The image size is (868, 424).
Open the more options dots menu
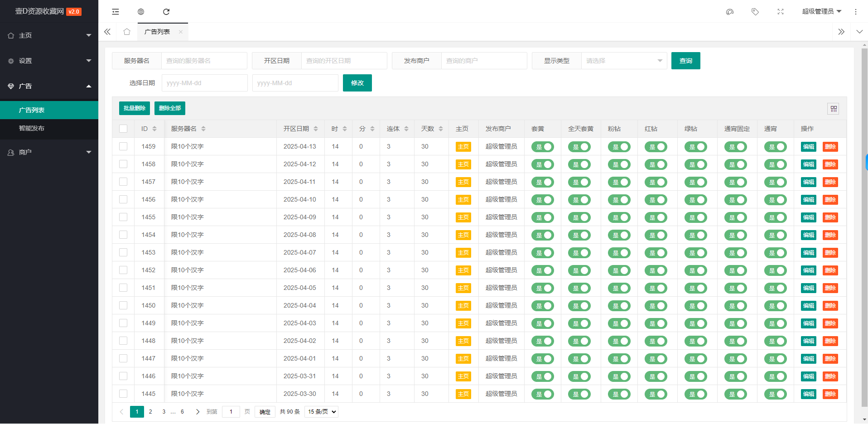pyautogui.click(x=856, y=12)
